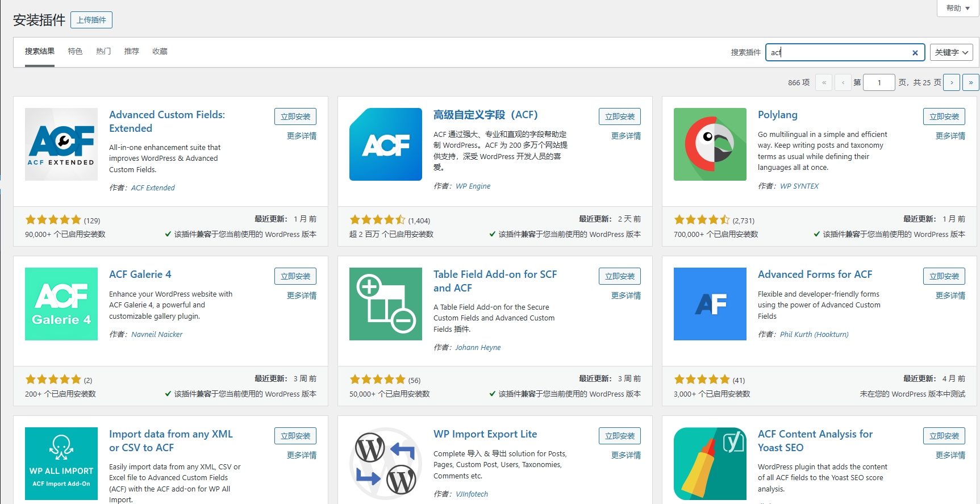Open Polylang title link
980x504 pixels.
[x=778, y=115]
